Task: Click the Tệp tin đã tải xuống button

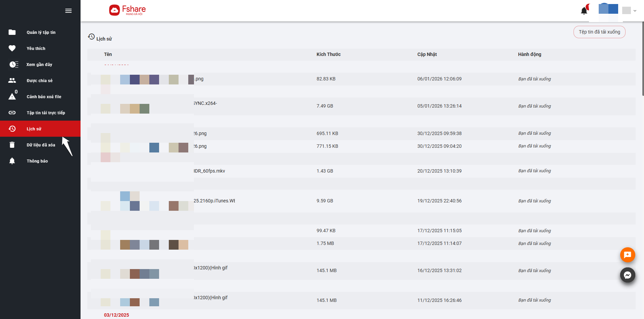Action: click(599, 32)
